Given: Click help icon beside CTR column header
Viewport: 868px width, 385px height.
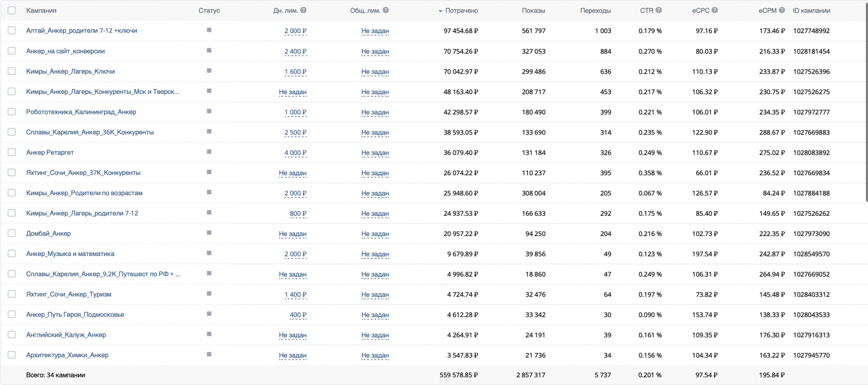Looking at the screenshot, I should pos(659,10).
